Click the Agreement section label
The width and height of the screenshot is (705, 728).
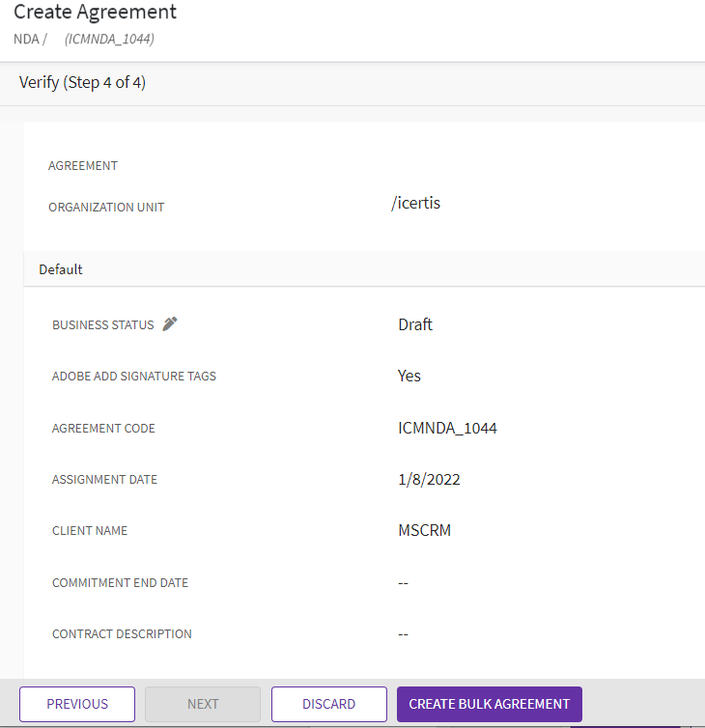pos(83,166)
